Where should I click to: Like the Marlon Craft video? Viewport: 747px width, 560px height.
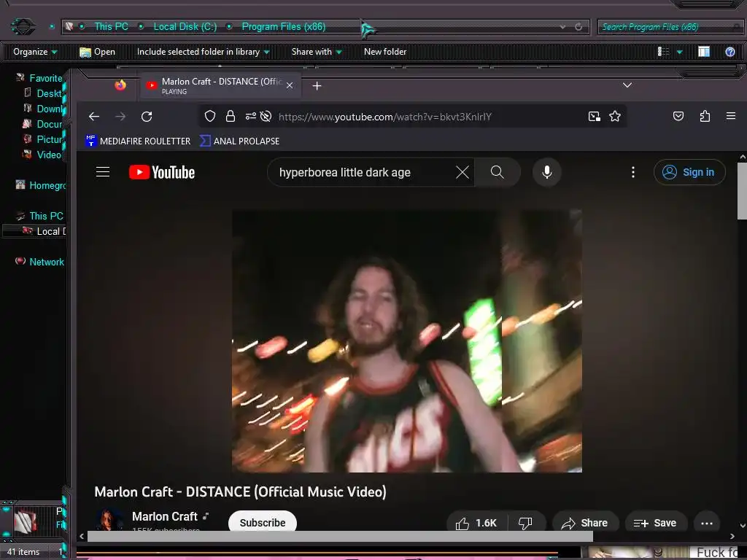coord(476,523)
